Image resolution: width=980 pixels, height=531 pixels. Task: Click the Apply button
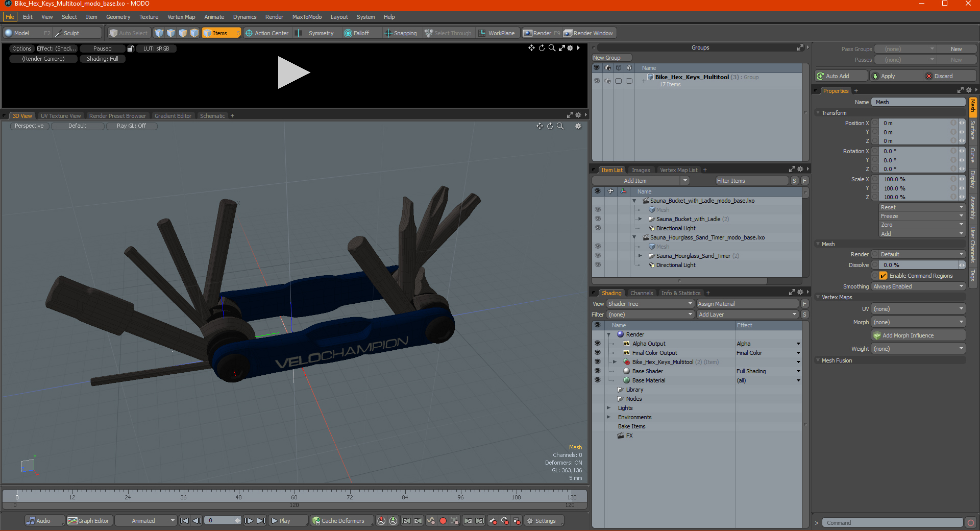point(895,76)
